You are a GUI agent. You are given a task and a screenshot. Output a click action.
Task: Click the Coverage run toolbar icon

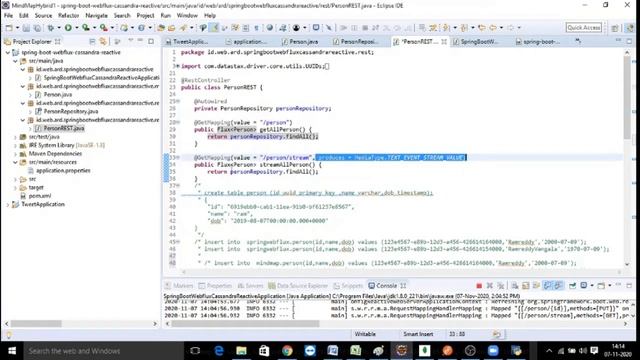click(x=86, y=28)
